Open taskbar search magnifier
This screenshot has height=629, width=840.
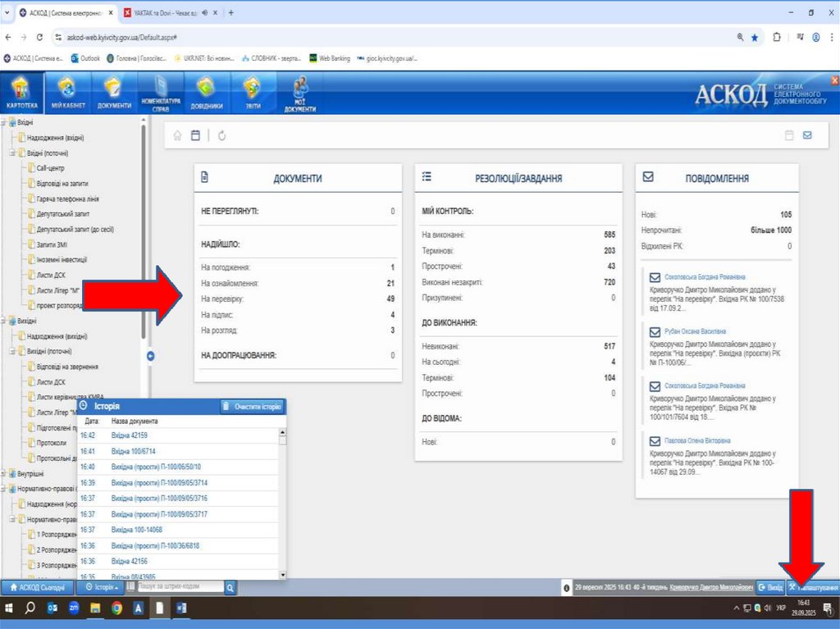tap(30, 608)
